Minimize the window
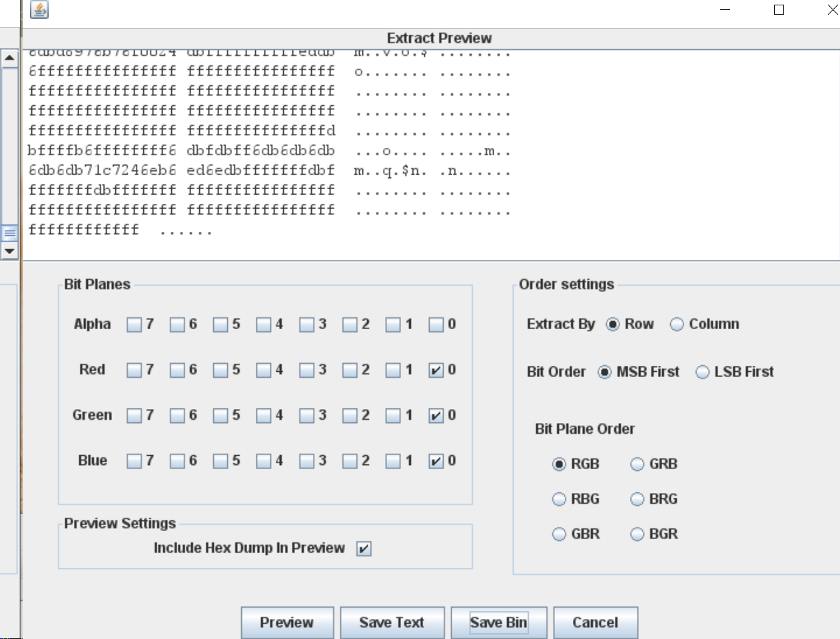Image resolution: width=840 pixels, height=639 pixels. [x=725, y=9]
